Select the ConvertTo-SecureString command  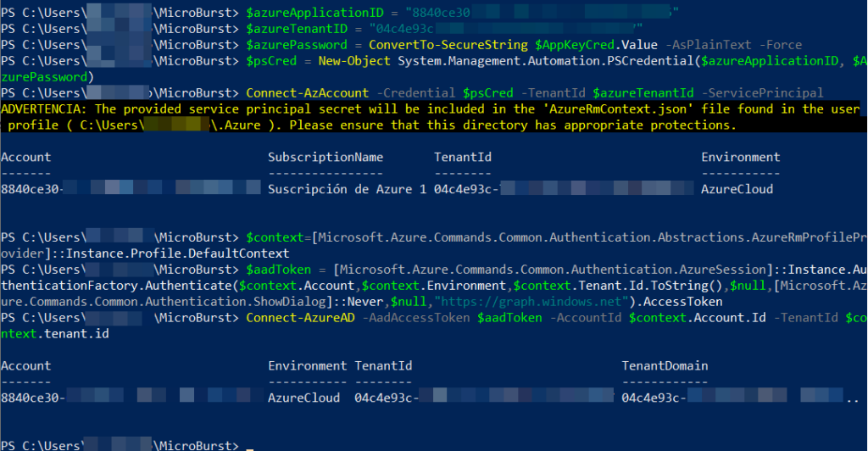click(x=448, y=44)
